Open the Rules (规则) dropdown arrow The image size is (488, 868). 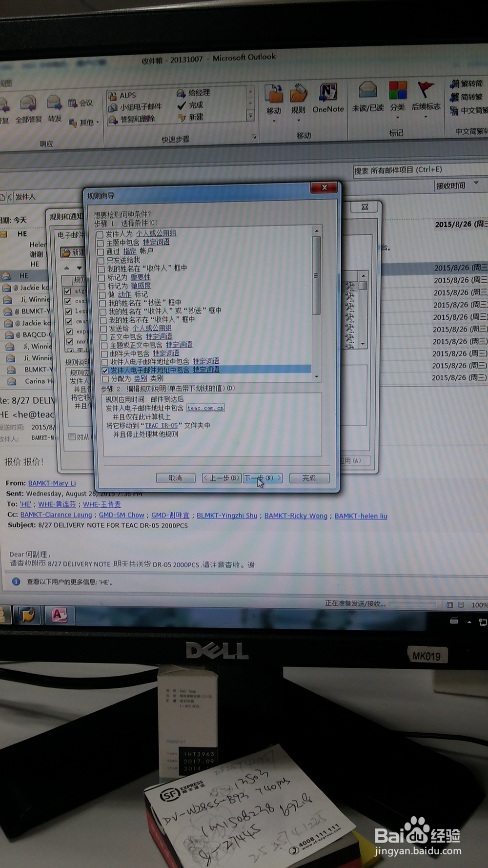pos(298,120)
